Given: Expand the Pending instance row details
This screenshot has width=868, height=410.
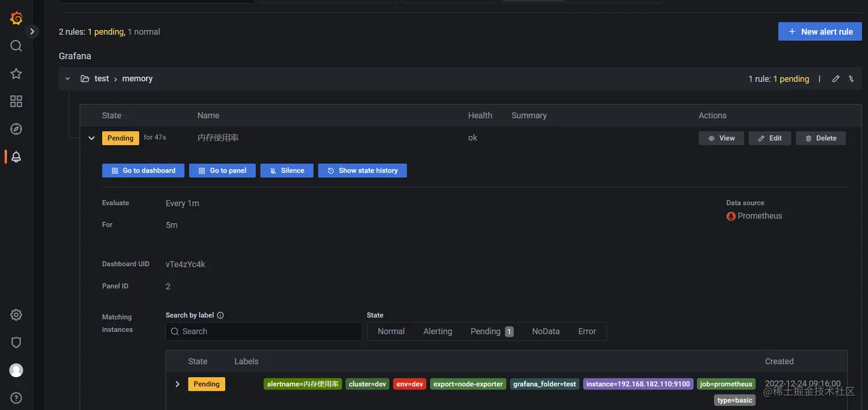Looking at the screenshot, I should [177, 384].
